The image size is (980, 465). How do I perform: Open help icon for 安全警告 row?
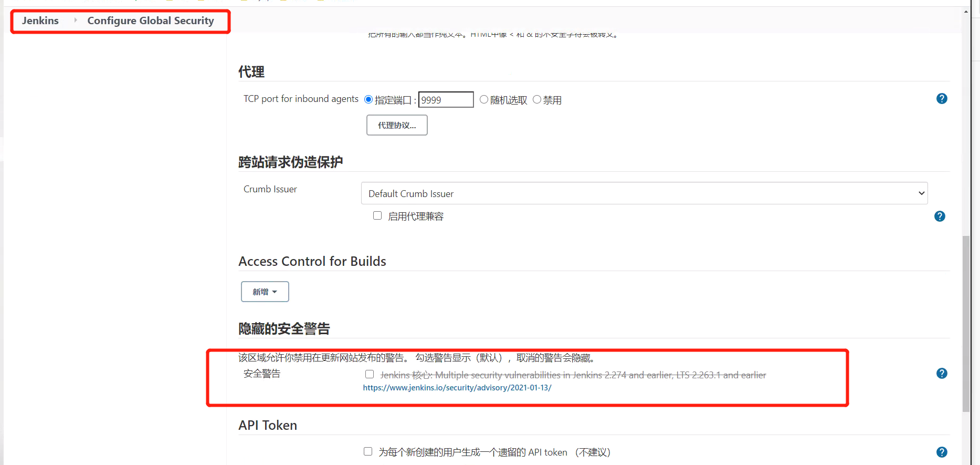942,374
